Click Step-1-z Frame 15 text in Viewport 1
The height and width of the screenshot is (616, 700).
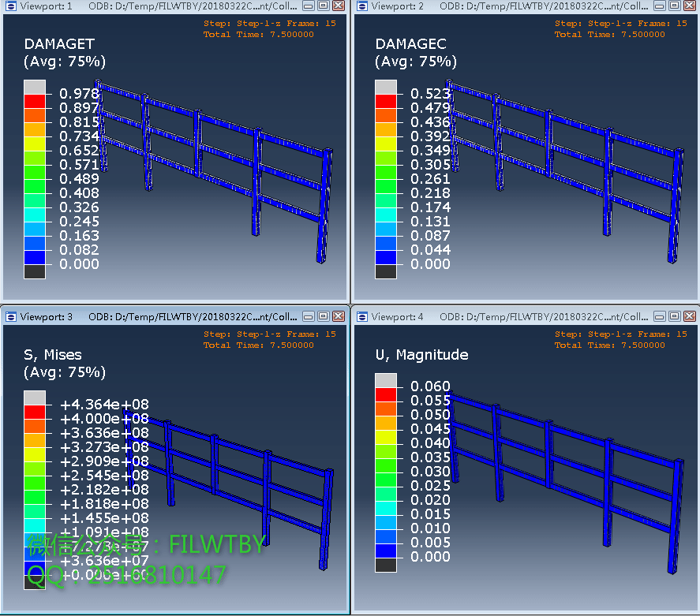tap(270, 23)
